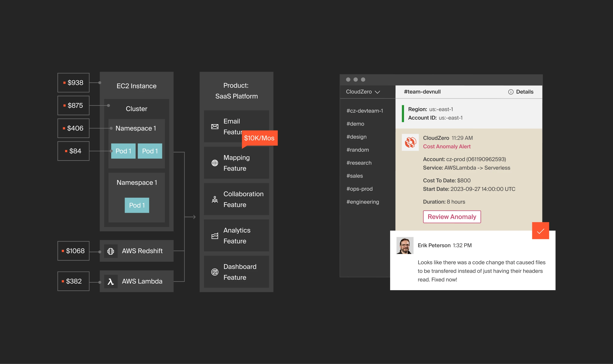This screenshot has height=364, width=613.
Task: Click the Review Anomaly button
Action: click(x=452, y=217)
